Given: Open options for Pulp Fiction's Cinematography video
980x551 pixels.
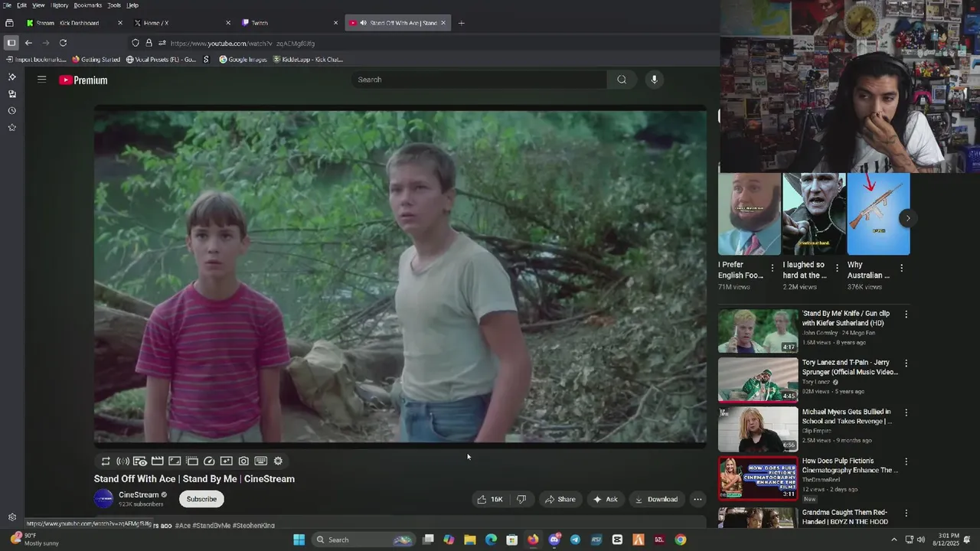Looking at the screenshot, I should pos(906,461).
